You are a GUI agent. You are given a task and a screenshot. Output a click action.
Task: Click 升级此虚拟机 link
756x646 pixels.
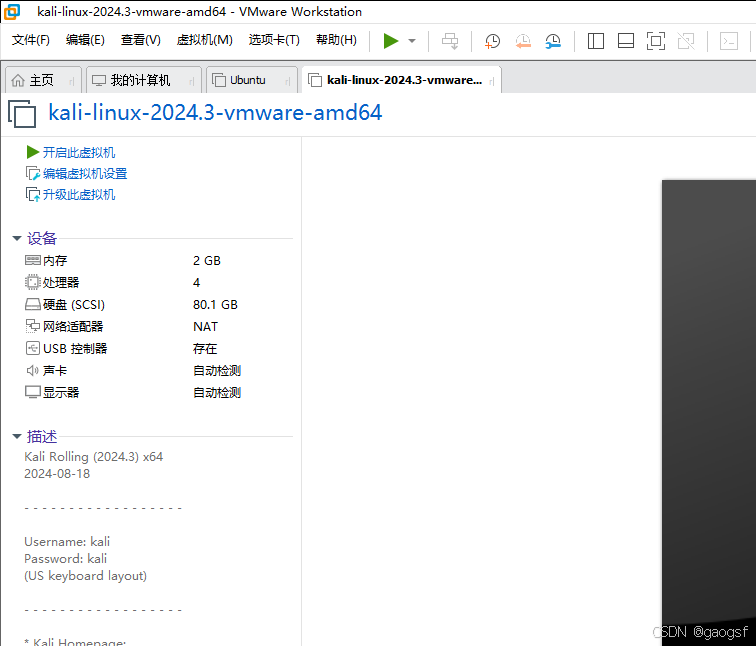coord(79,195)
